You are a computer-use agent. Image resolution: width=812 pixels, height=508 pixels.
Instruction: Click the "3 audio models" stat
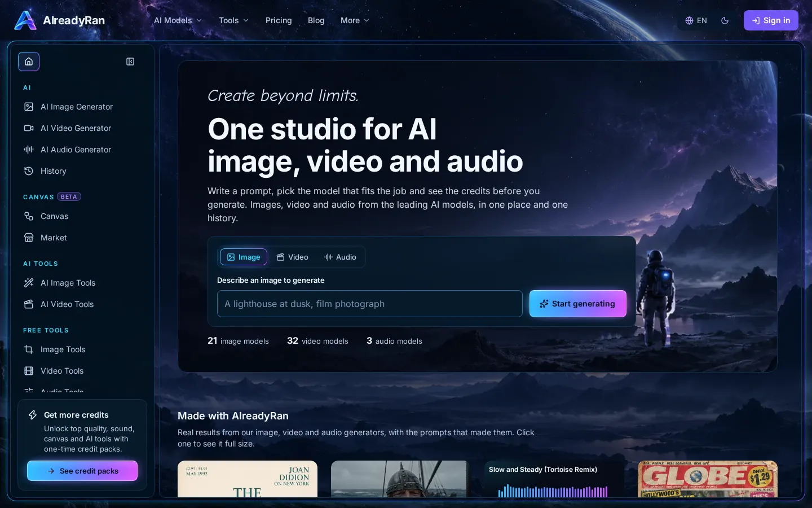(x=394, y=341)
